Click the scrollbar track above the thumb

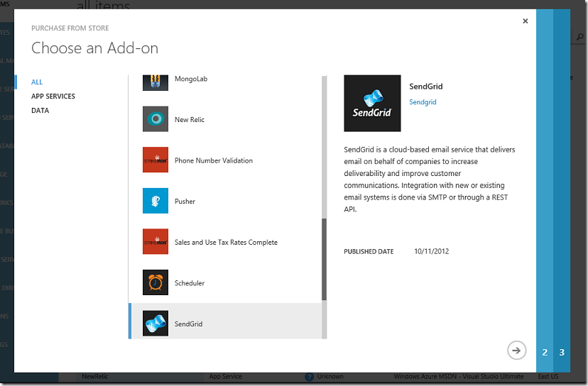(x=324, y=147)
